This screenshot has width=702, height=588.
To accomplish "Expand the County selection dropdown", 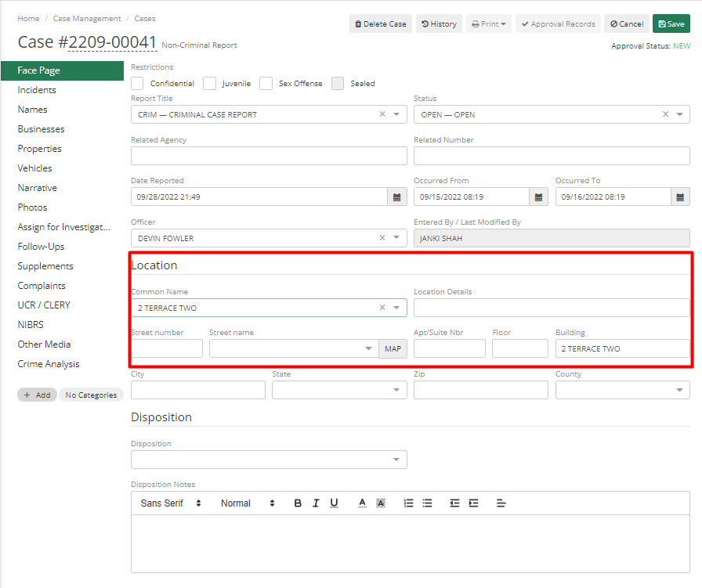I will pos(678,390).
